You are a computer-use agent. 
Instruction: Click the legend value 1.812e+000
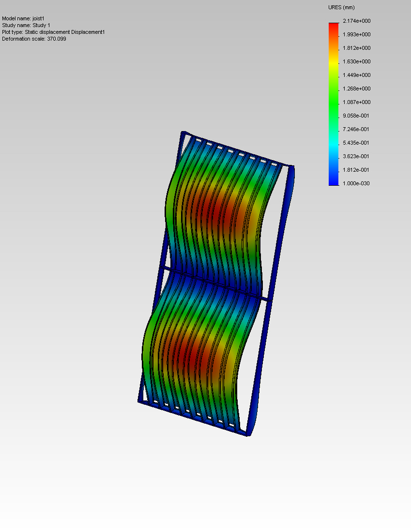tap(357, 48)
